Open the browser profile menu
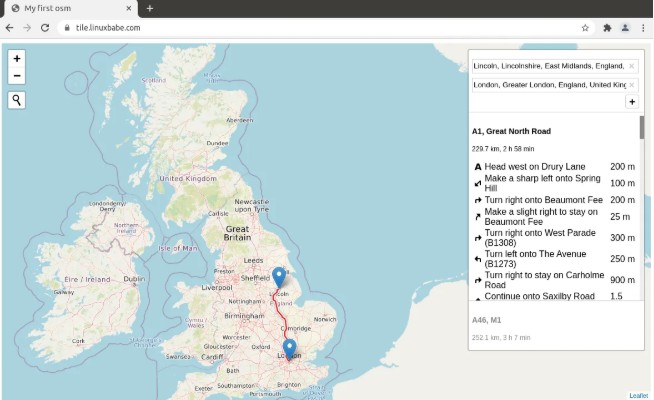Image resolution: width=654 pixels, height=400 pixels. (625, 28)
